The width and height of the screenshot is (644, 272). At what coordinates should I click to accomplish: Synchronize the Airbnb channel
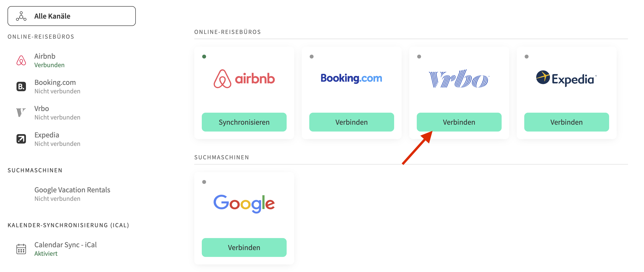[x=244, y=122]
